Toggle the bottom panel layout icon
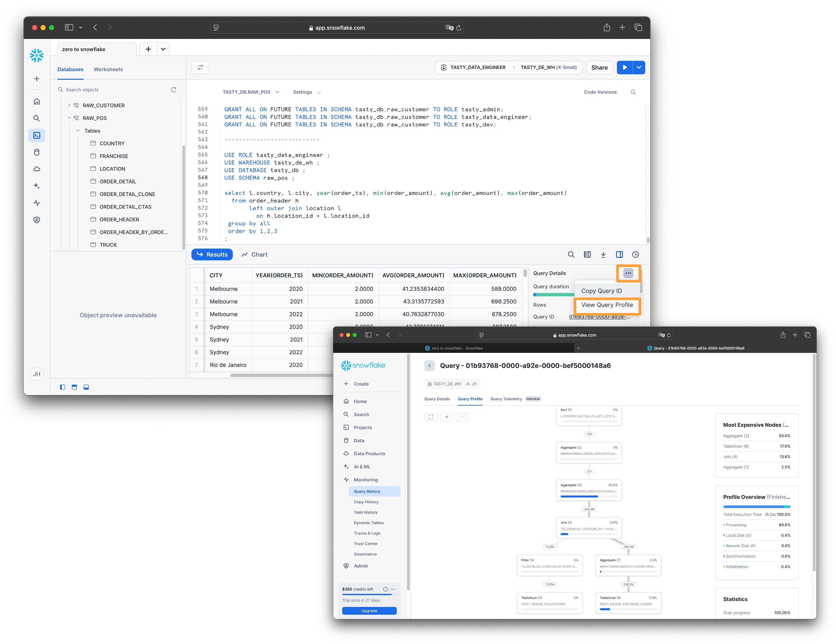 tap(86, 387)
